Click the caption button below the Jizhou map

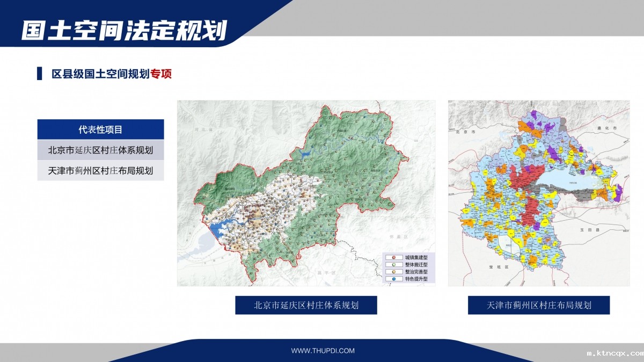pos(539,305)
